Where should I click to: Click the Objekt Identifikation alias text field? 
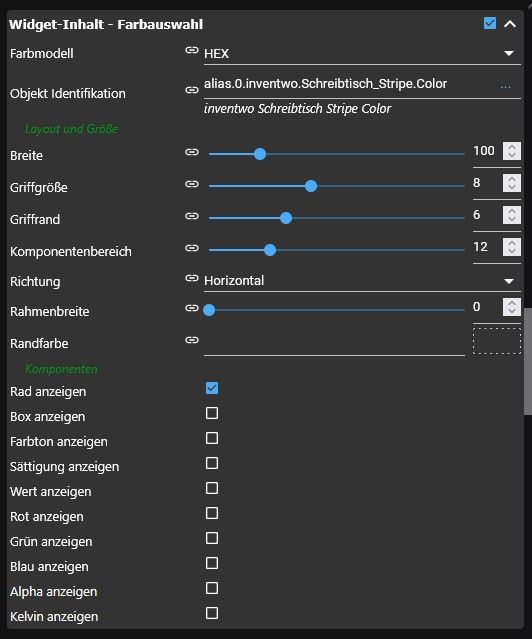coord(349,84)
